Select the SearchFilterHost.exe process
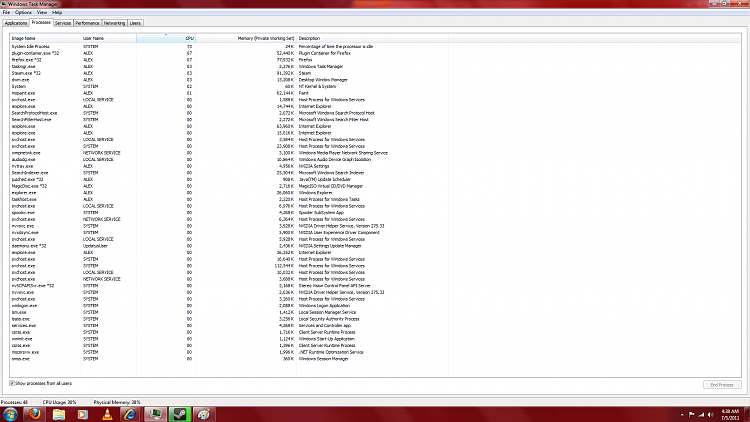This screenshot has height=422, width=750. 230,120
